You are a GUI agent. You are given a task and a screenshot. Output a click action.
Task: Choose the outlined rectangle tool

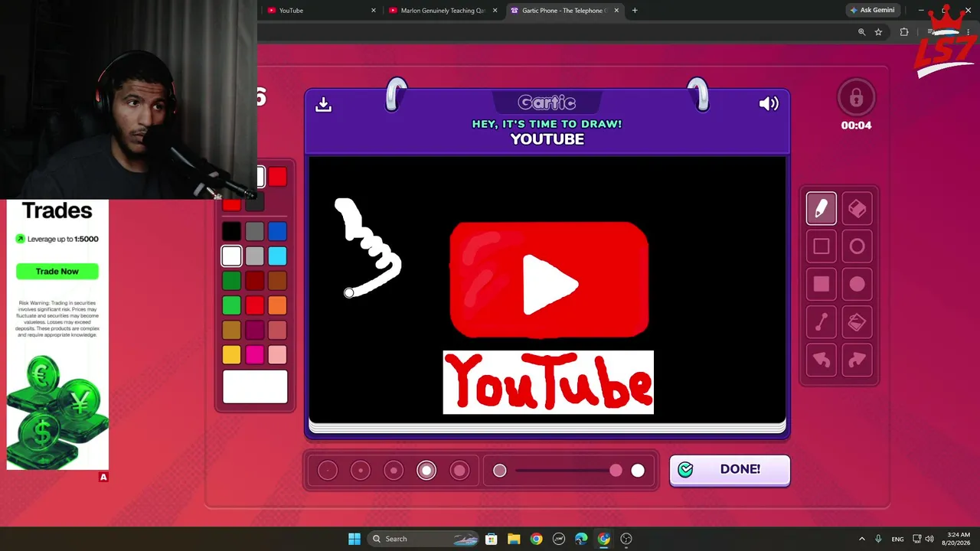[x=821, y=246]
